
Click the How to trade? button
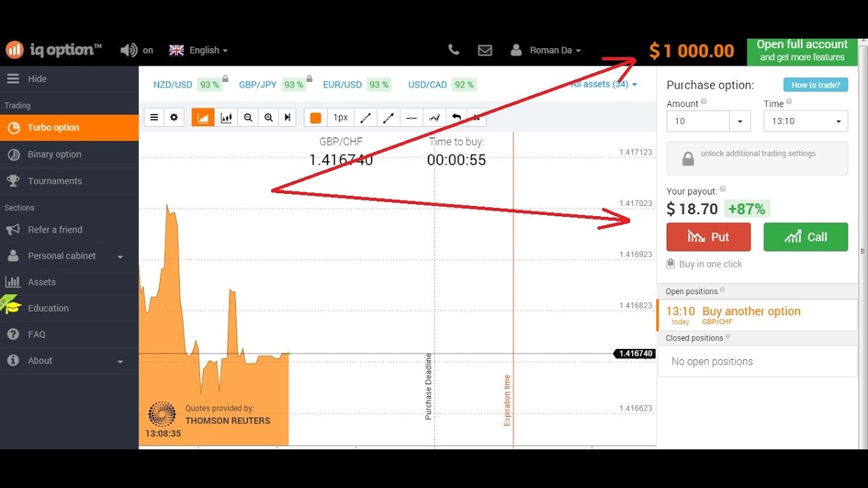[815, 85]
